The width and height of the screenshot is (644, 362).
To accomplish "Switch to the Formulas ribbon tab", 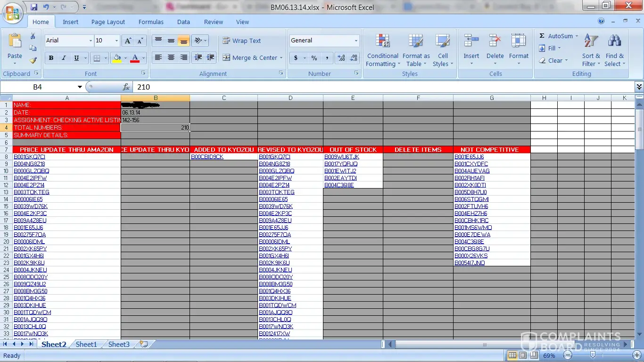I will pyautogui.click(x=151, y=22).
